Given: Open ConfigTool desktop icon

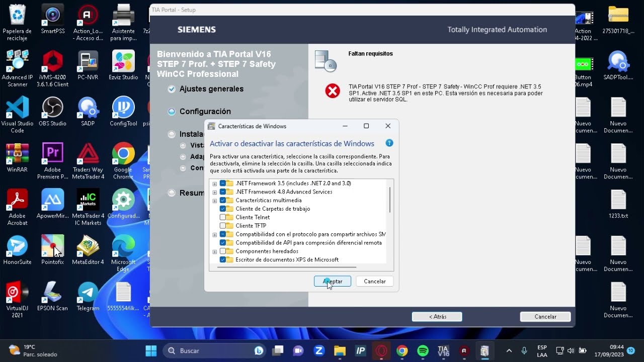Looking at the screenshot, I should (123, 112).
